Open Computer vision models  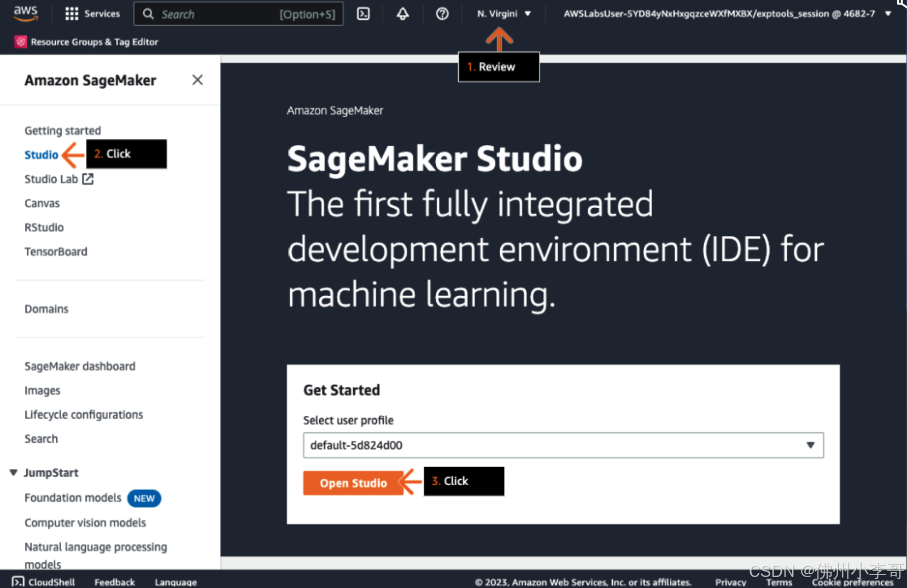85,522
